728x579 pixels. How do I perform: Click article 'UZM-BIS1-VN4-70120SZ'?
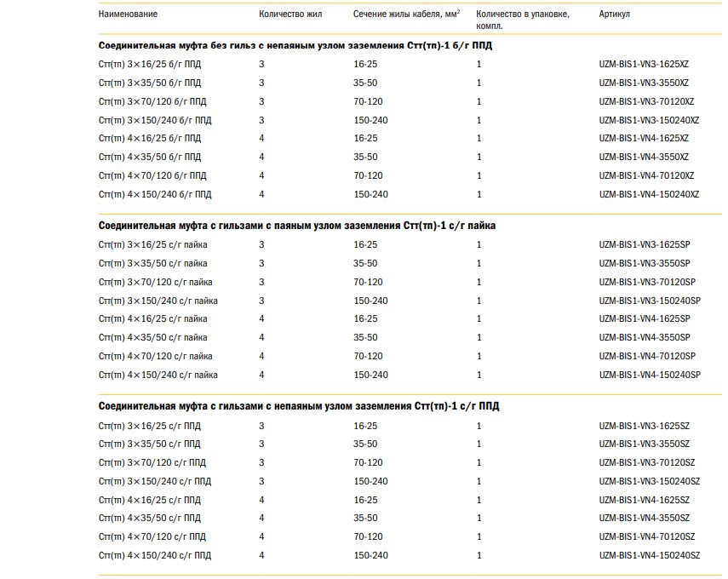pos(647,536)
